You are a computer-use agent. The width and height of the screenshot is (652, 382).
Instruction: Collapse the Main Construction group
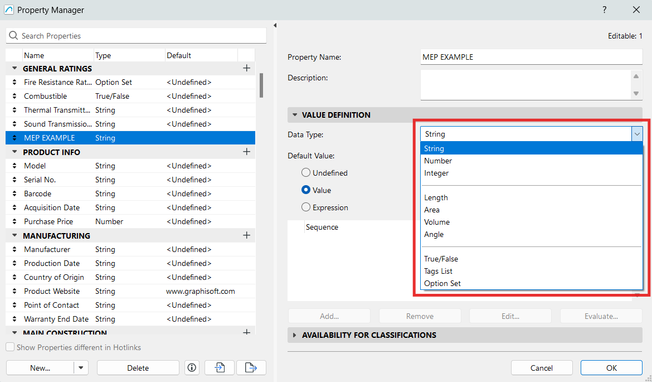[15, 332]
